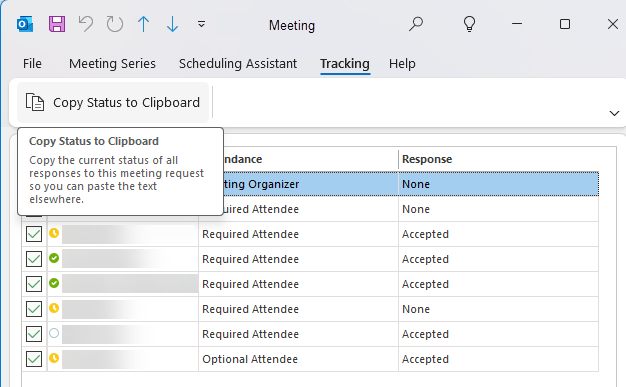Open search with magnifying glass icon
This screenshot has height=387, width=626.
point(416,24)
